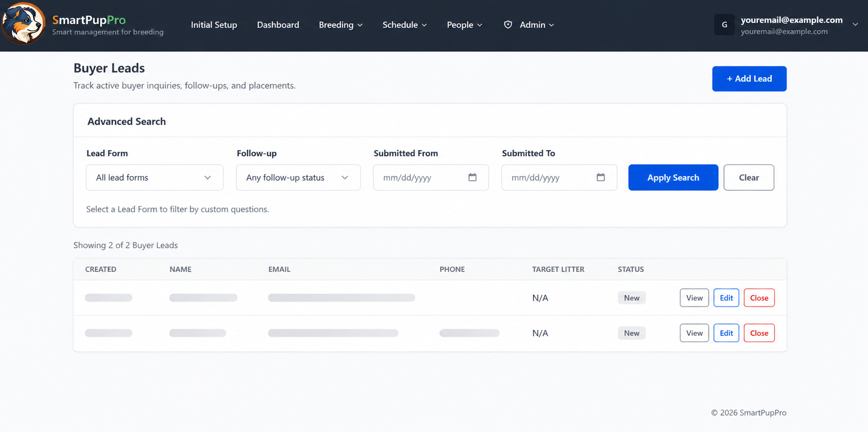Edit the first buyer lead row
Viewport: 868px width, 432px height.
(726, 298)
